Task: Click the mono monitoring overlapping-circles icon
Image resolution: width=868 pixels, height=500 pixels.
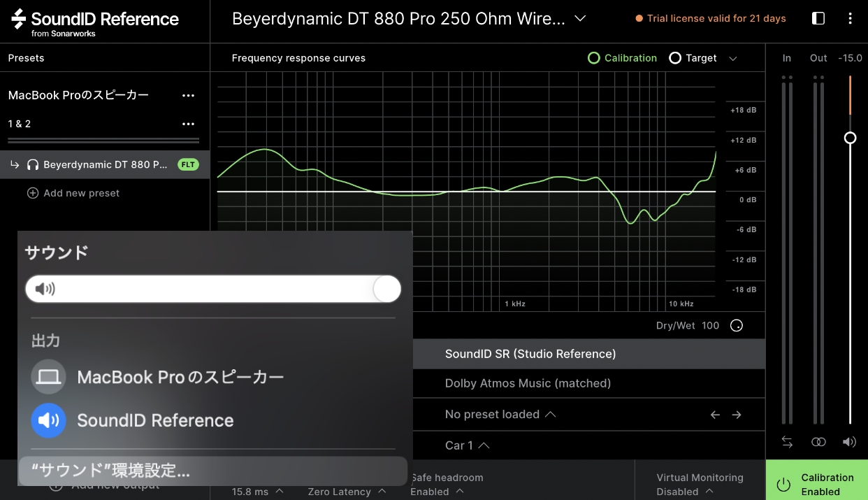Action: tap(818, 442)
